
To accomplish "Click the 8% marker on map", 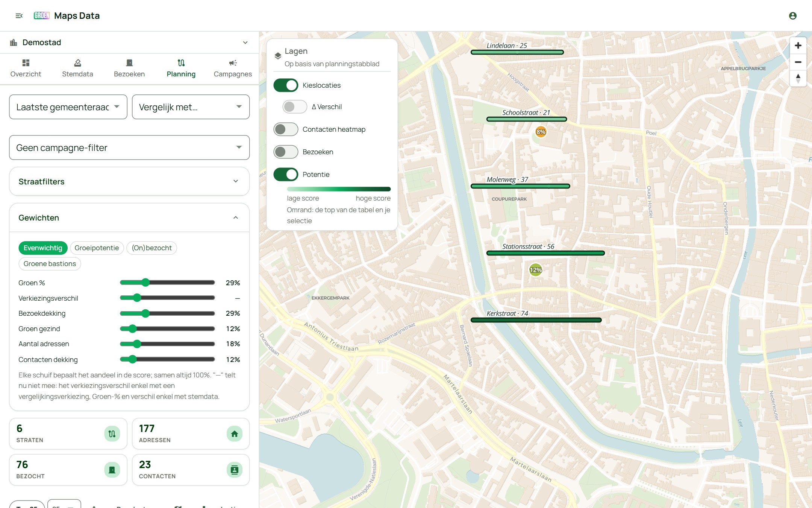I will coord(541,132).
